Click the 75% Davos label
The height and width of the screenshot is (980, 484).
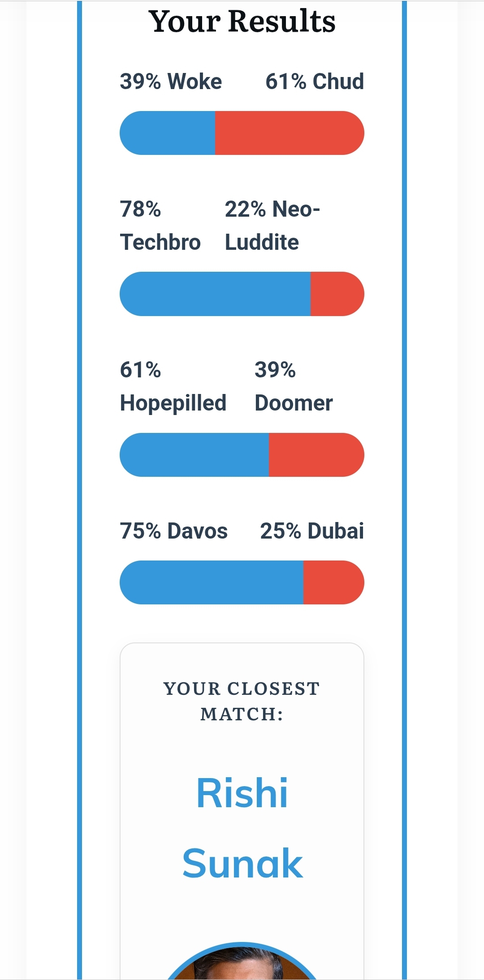pyautogui.click(x=174, y=531)
